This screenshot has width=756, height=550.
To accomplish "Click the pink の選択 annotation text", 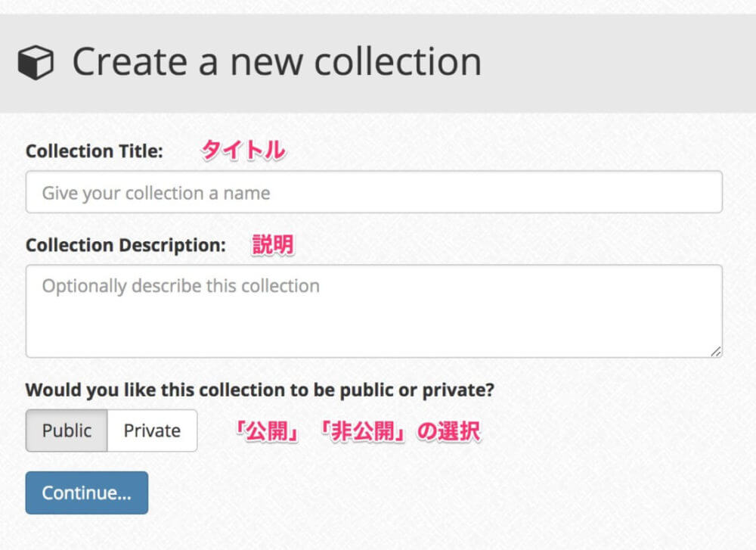I will pyautogui.click(x=448, y=430).
